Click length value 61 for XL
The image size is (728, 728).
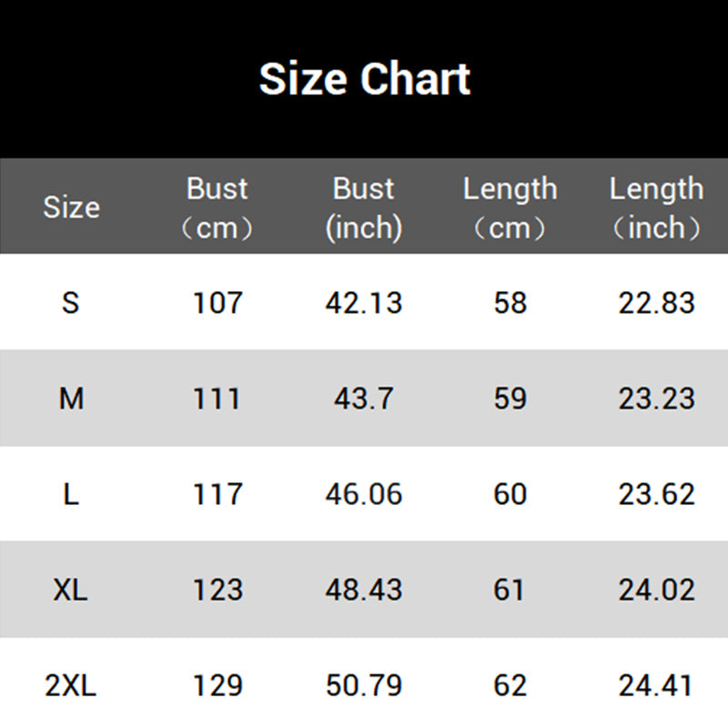(x=510, y=590)
